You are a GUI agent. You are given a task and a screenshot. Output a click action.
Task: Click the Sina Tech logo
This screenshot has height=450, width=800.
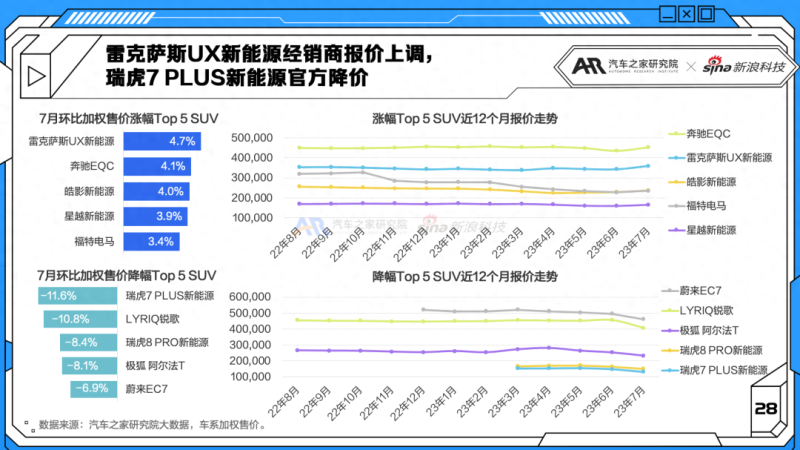click(744, 66)
